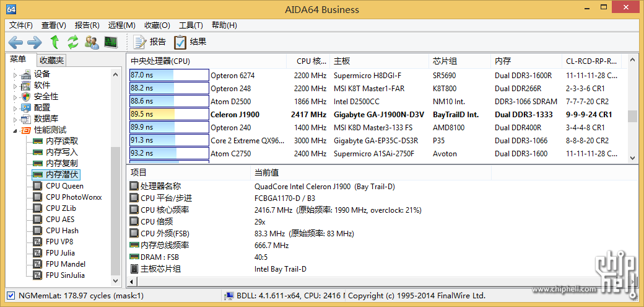Select the 配置 configuration tree node
Viewport: 644px width, 307px height.
[42, 107]
